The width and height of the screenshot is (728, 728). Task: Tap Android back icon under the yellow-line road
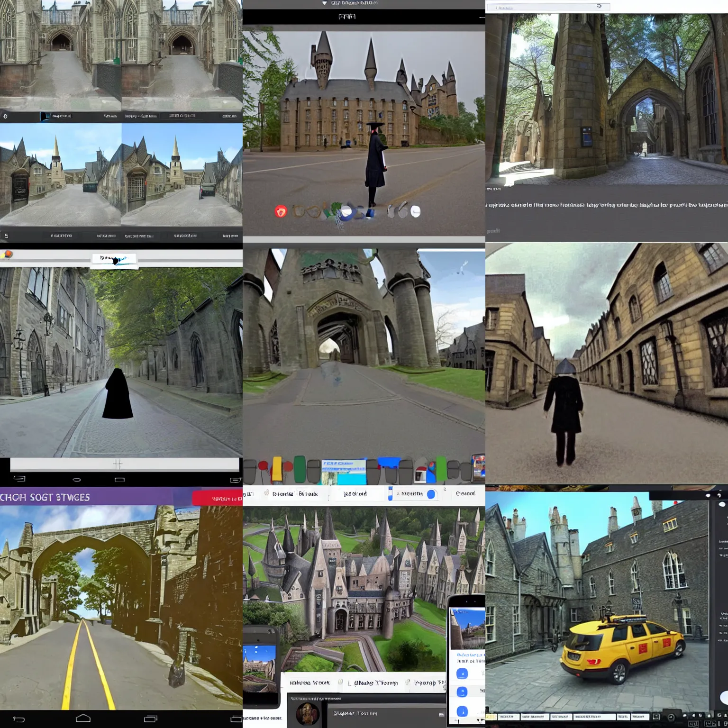point(19,719)
